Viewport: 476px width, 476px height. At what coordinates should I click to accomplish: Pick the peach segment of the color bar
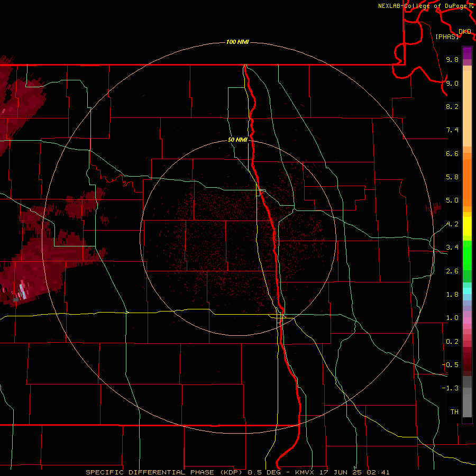pos(467,108)
